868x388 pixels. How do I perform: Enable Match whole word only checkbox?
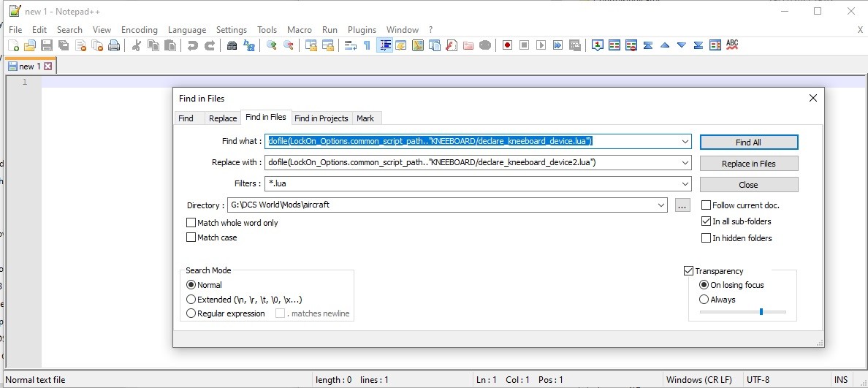coord(191,223)
